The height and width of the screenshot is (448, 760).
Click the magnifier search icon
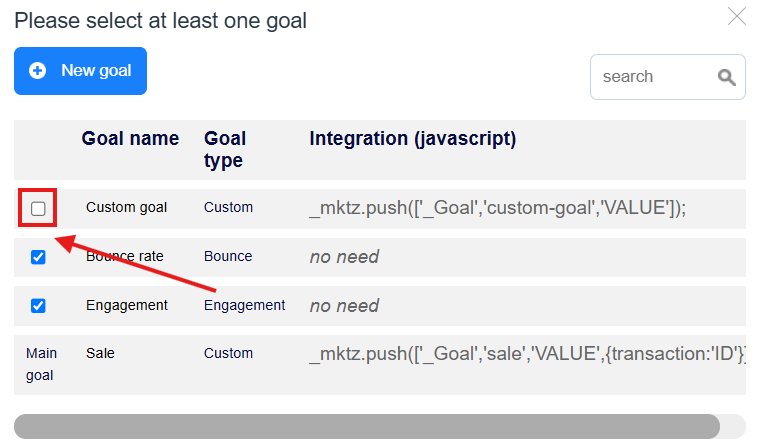point(726,77)
